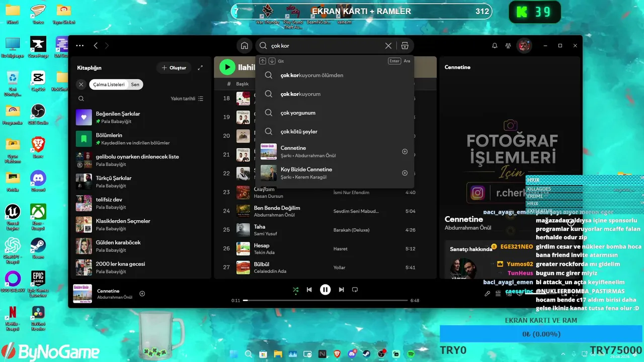This screenshot has height=362, width=644.
Task: Choose the 'çok yorgunum' suggestion
Action: [335, 113]
